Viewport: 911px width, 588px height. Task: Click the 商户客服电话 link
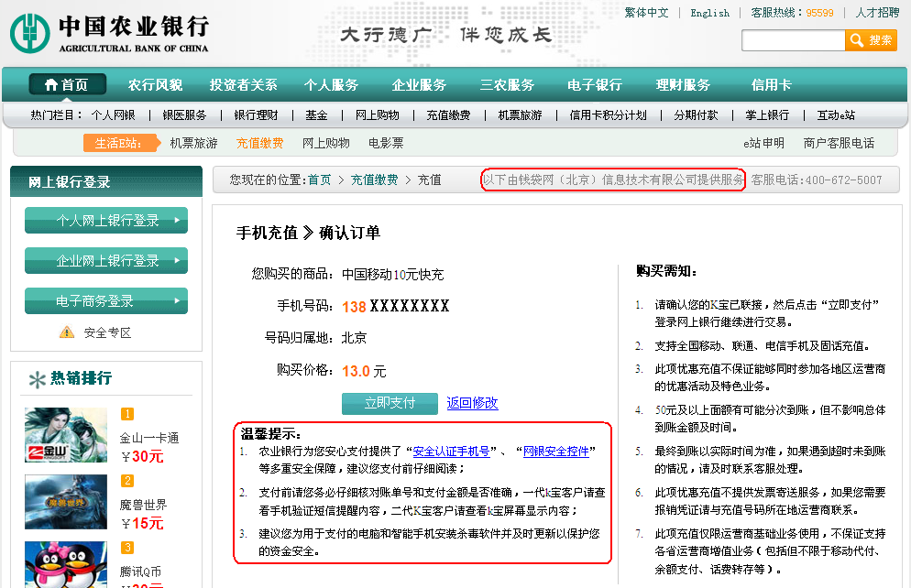coord(839,143)
